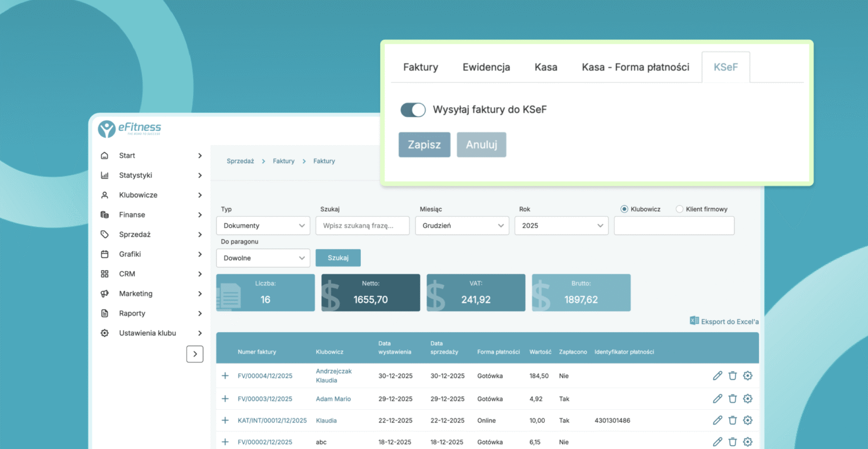The image size is (868, 449).
Task: Click the Excel export icon
Action: pos(694,321)
